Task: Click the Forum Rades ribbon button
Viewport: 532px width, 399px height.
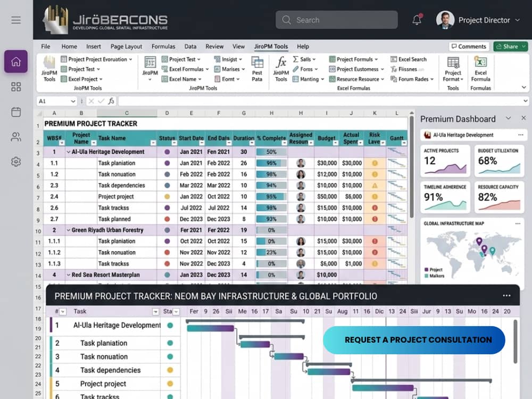Action: 412,79
